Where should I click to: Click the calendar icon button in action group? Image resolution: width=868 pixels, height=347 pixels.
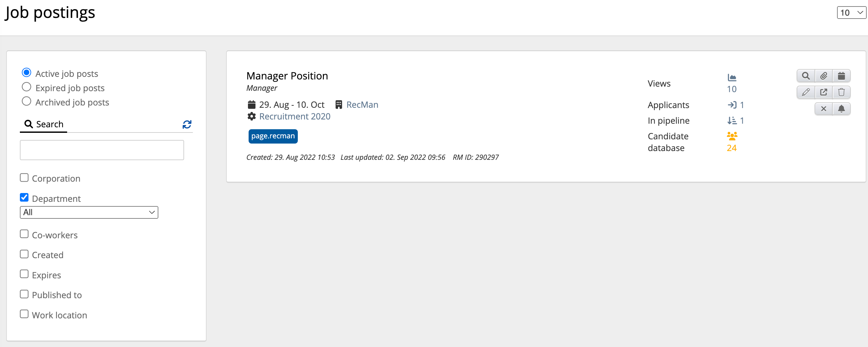click(x=841, y=76)
